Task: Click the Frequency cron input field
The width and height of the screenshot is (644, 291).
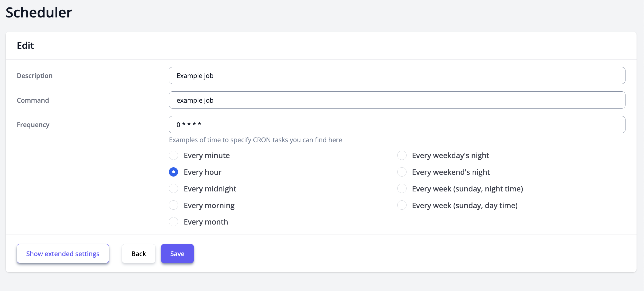Action: (x=397, y=124)
